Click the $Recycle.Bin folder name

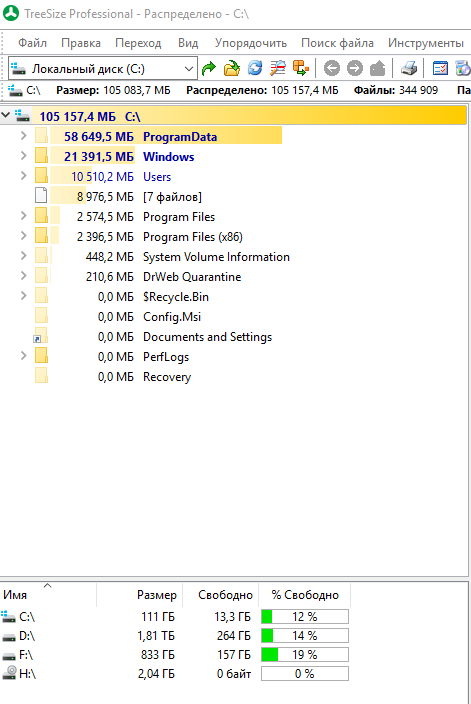pyautogui.click(x=176, y=297)
